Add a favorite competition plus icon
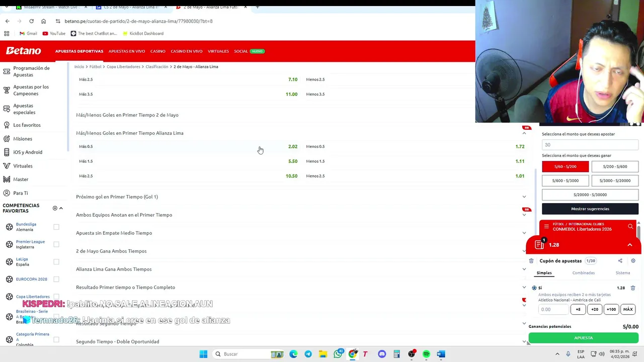 (x=55, y=208)
